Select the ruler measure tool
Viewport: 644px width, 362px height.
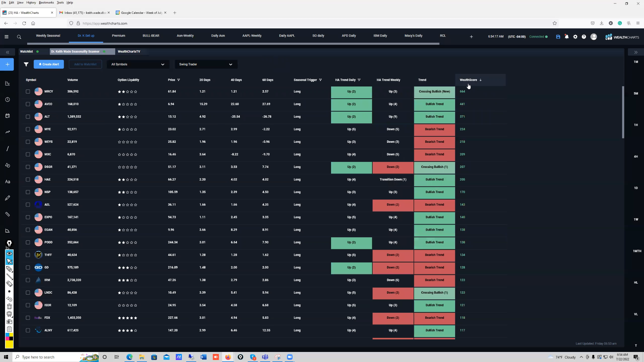7,214
